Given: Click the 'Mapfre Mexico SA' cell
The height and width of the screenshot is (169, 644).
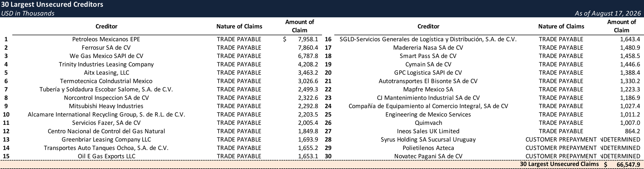Looking at the screenshot, I should [x=428, y=90].
